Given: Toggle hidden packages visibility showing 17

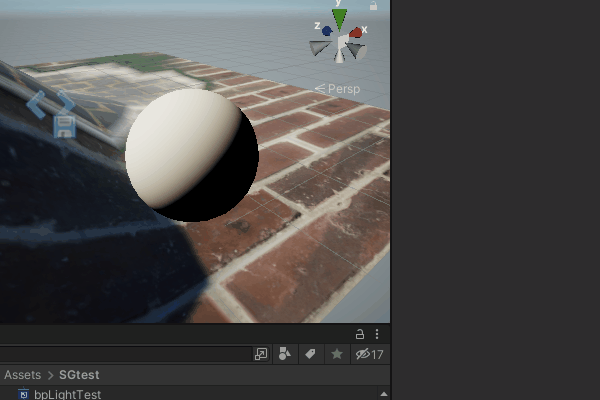Looking at the screenshot, I should (370, 354).
